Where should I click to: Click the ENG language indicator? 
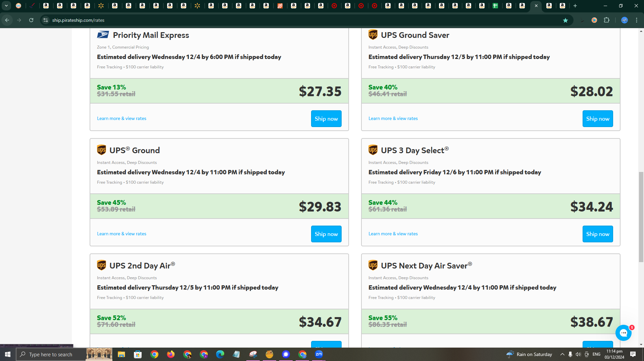[596, 354]
